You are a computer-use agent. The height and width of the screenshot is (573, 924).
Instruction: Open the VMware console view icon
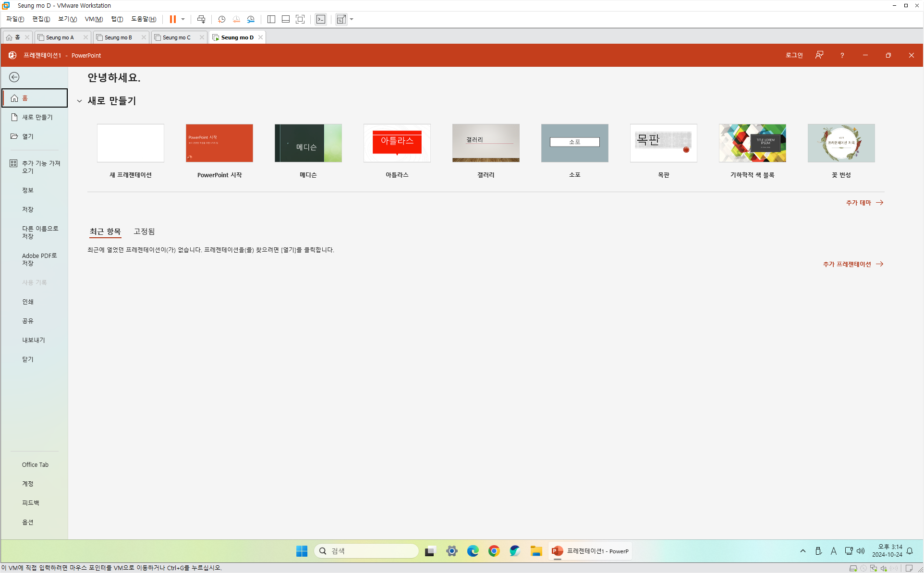321,19
